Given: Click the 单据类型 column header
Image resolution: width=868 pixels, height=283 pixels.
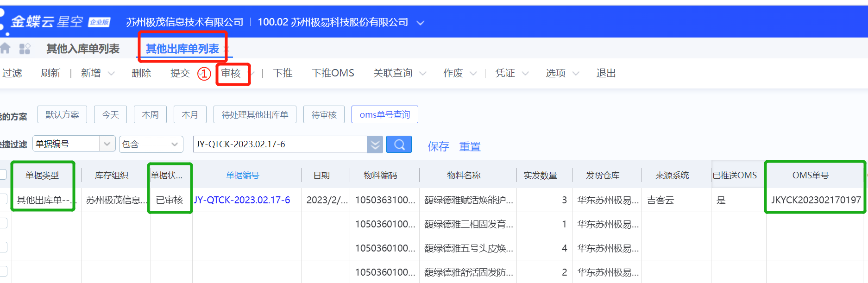Looking at the screenshot, I should tap(42, 176).
